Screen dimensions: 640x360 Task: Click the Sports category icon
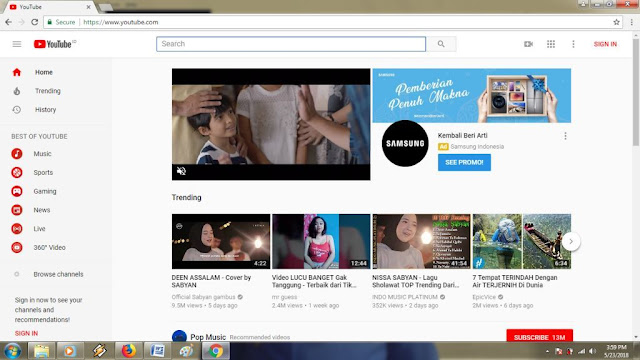[17, 172]
